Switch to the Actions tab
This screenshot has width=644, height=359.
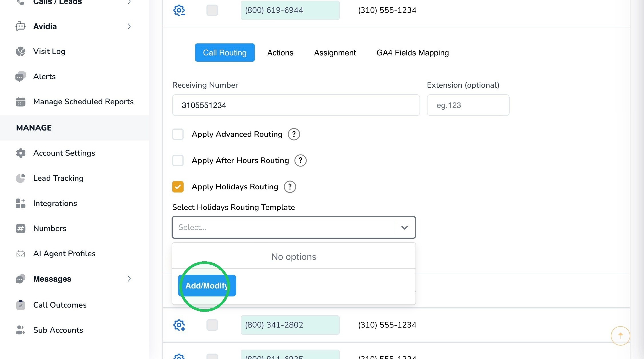280,53
